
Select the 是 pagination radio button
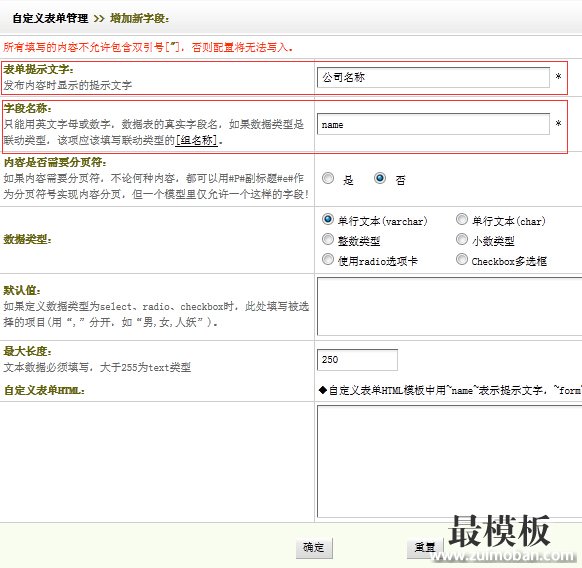tap(328, 178)
